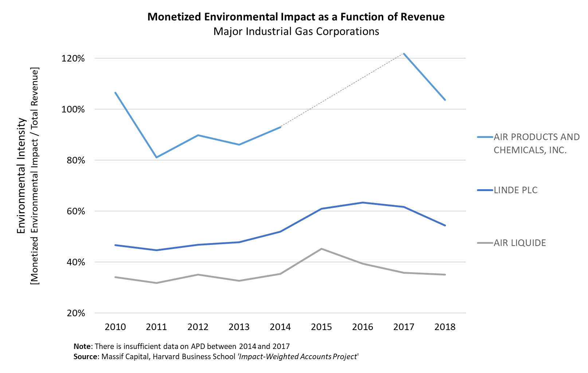This screenshot has height=373, width=588.
Task: Click the subtitle 'Major Industrial Gas Corporations'
Action: tap(296, 32)
